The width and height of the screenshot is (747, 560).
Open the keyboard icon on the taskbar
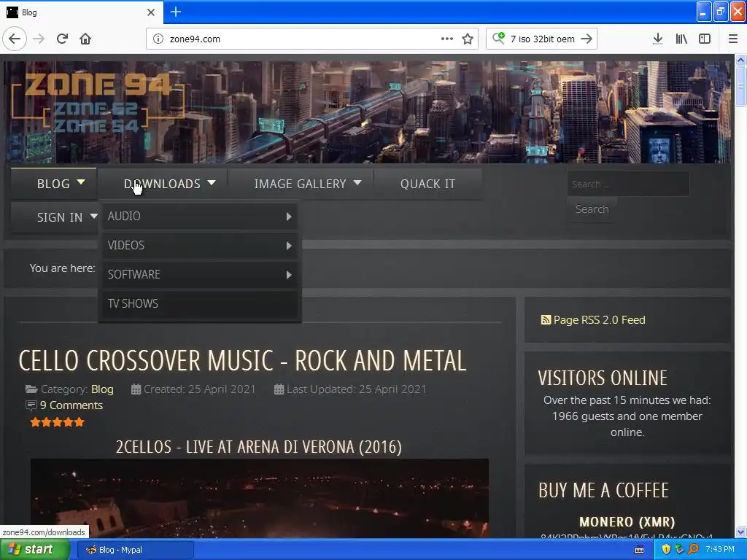(639, 550)
